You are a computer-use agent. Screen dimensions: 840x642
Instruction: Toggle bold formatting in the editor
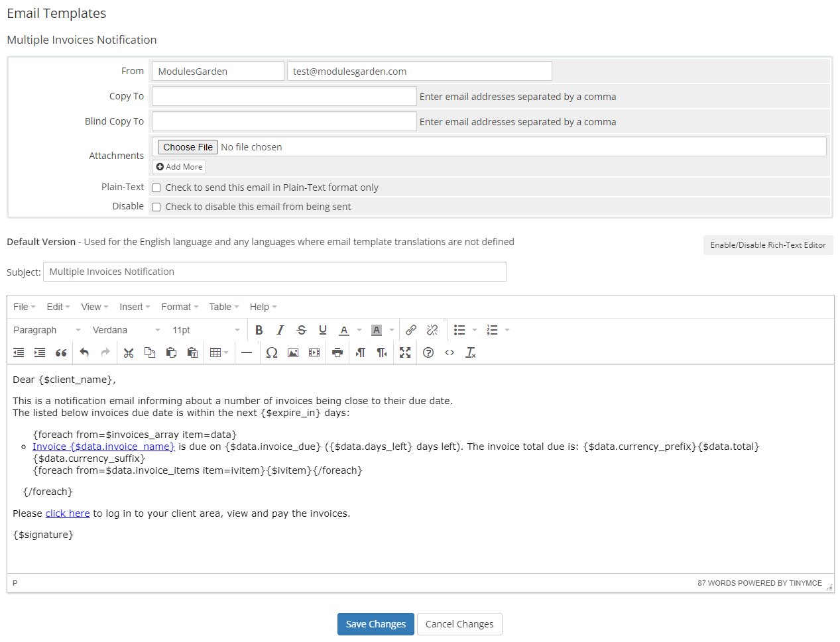click(259, 329)
